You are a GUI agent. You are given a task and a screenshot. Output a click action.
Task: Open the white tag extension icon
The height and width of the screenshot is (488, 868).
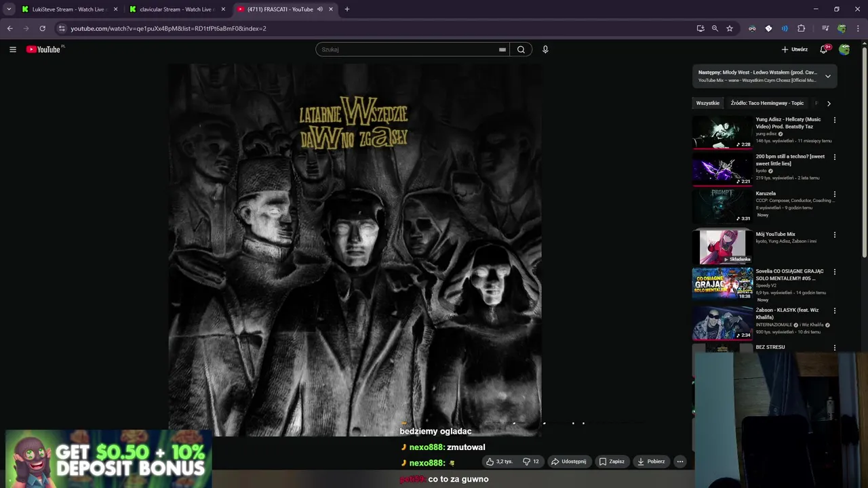tap(768, 28)
